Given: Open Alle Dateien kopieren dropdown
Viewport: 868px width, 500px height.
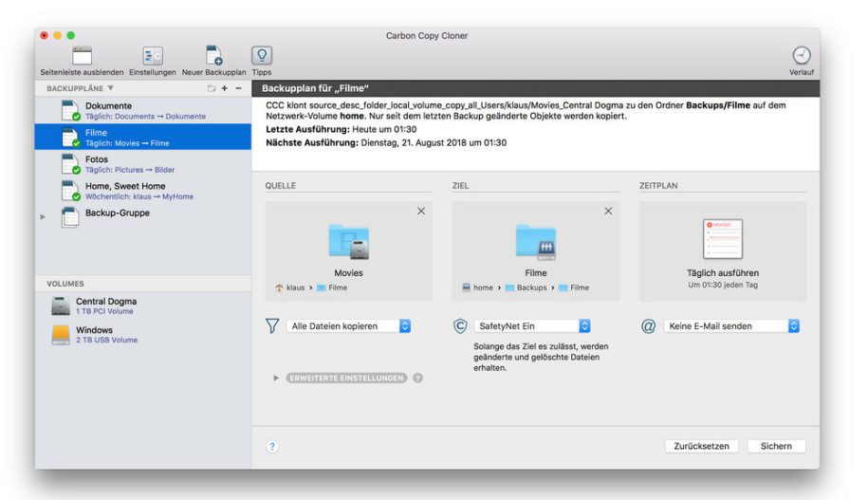Looking at the screenshot, I should tap(349, 326).
